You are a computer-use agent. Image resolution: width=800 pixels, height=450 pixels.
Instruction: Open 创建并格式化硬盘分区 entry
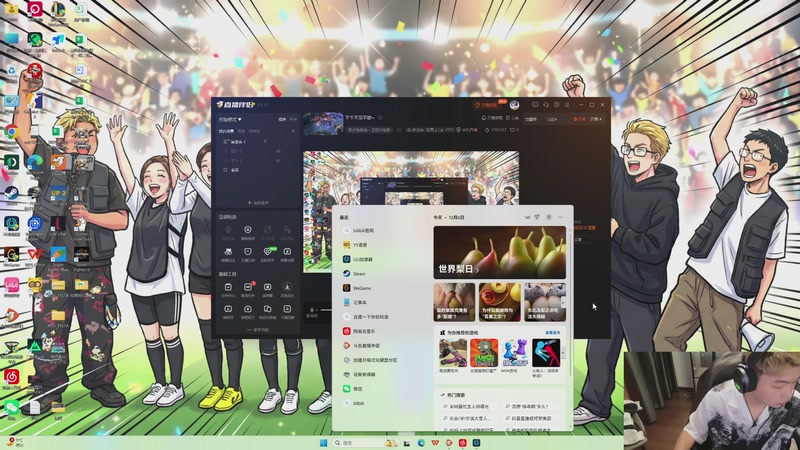click(383, 360)
